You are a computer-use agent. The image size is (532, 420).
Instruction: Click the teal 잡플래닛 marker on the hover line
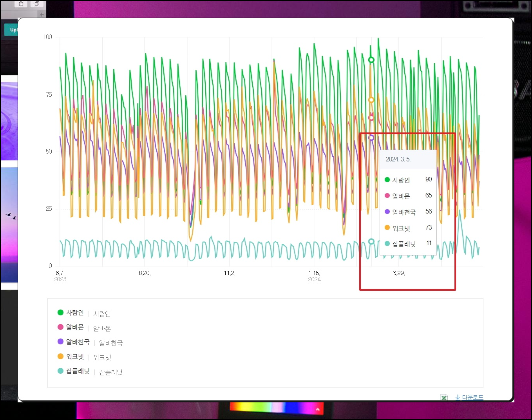371,241
